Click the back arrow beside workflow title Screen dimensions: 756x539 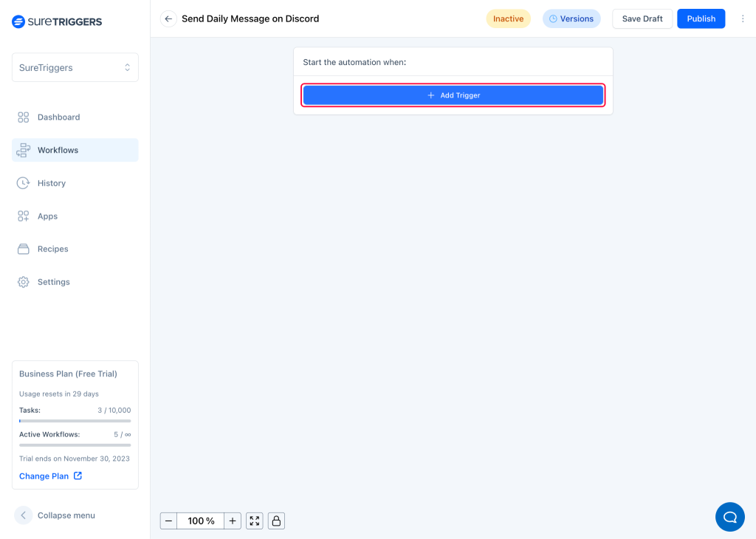[x=168, y=19]
